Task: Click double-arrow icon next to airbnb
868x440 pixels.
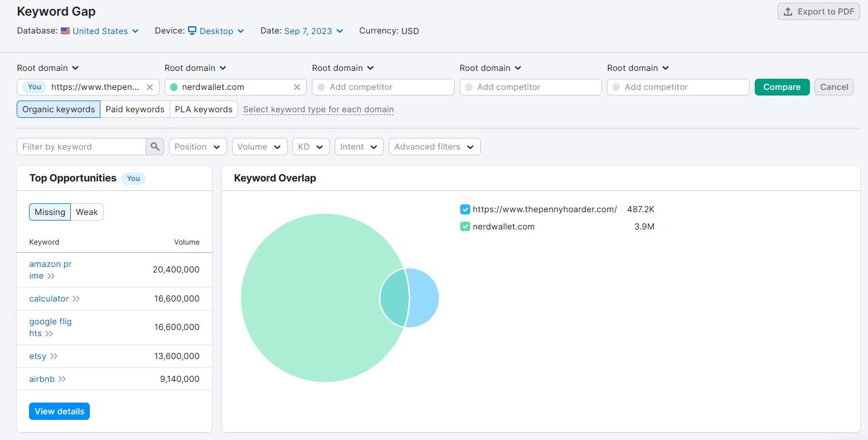Action: pyautogui.click(x=62, y=379)
